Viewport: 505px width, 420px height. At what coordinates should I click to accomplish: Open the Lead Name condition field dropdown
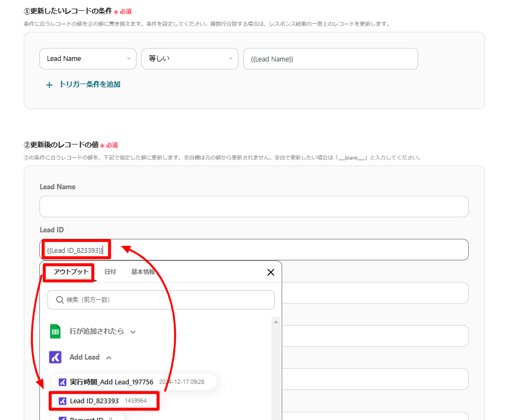[x=87, y=59]
